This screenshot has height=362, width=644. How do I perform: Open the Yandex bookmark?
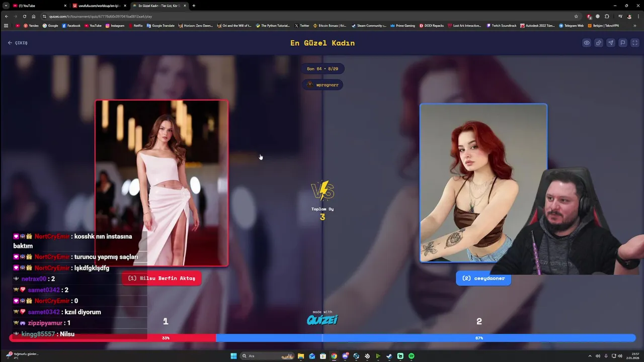click(x=31, y=26)
